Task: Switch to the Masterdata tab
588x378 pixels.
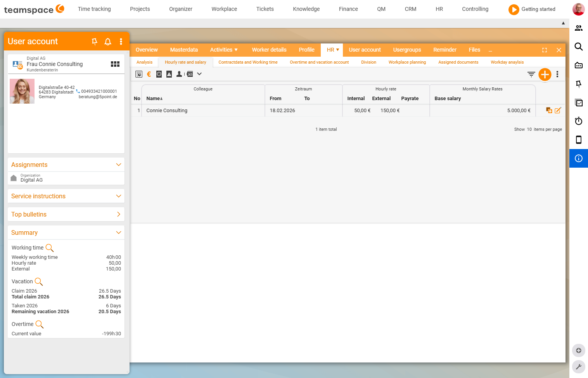Action: [184, 50]
